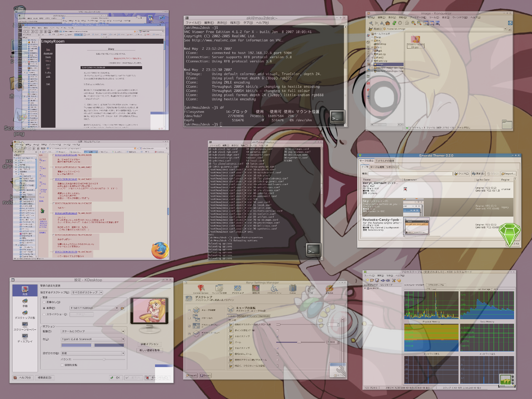Toggle 役割を反転 checkbox in KDesktop
Viewport: 532px width, 399px height.
pyautogui.click(x=62, y=365)
